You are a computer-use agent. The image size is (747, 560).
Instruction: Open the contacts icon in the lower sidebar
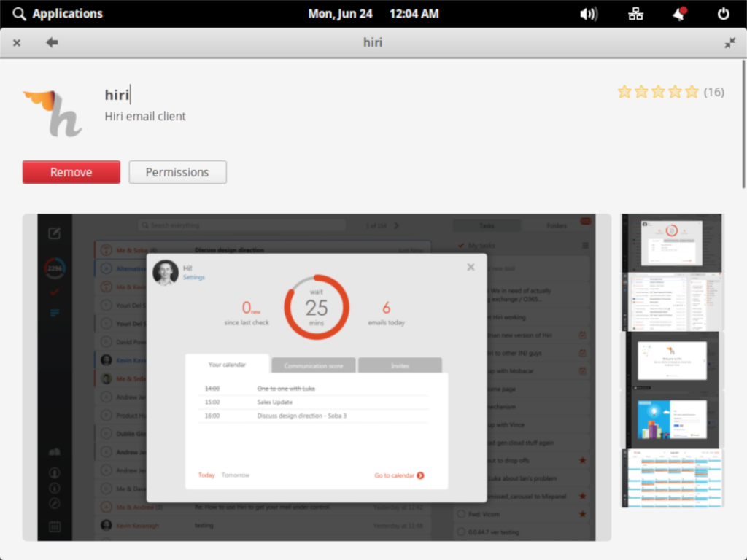pos(55,472)
